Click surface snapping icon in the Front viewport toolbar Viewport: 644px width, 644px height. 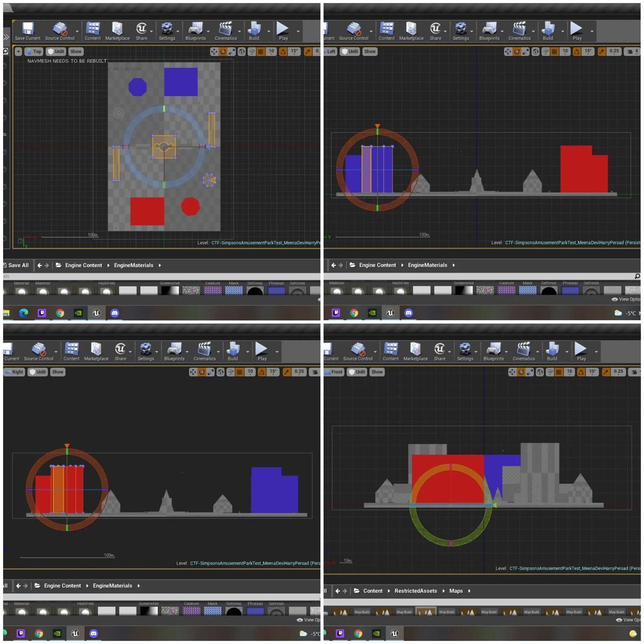(x=550, y=372)
